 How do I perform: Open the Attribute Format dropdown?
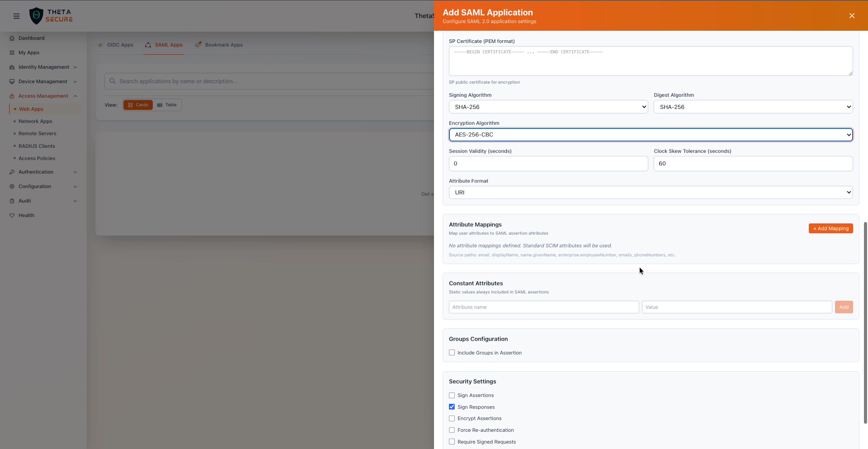tap(651, 192)
